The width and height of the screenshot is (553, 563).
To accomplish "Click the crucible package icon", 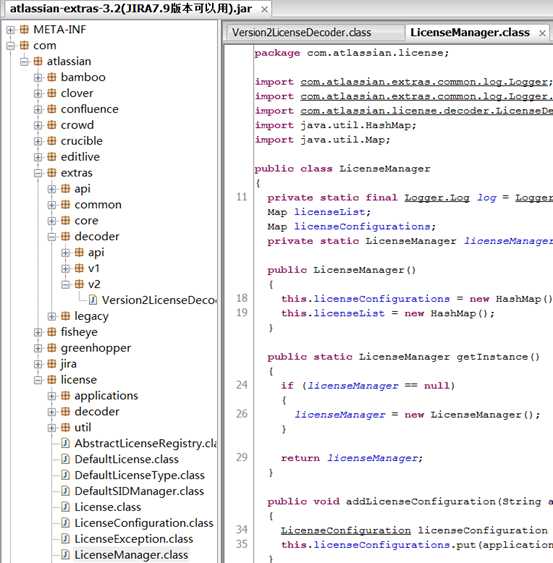I will coord(52,141).
